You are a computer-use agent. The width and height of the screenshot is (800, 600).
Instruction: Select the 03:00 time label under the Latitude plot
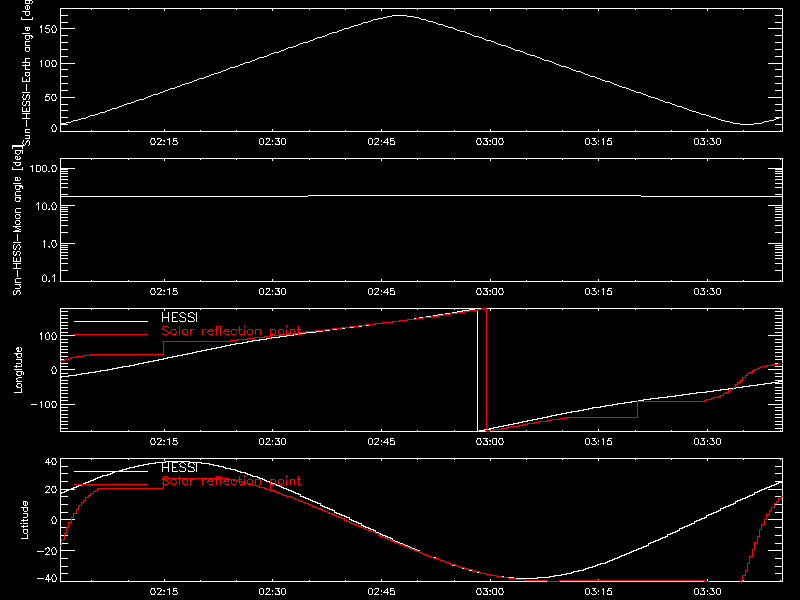click(x=490, y=592)
